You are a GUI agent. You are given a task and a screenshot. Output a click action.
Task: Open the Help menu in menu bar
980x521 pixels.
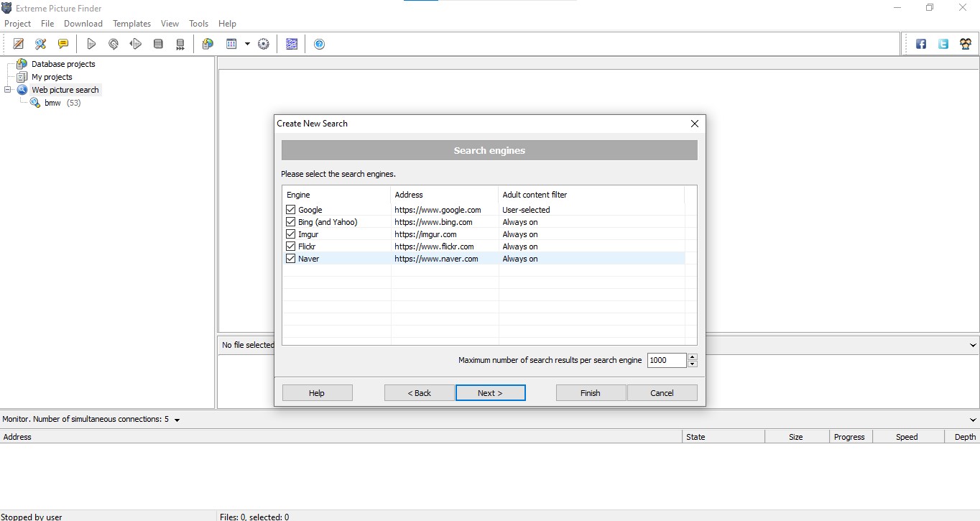227,24
